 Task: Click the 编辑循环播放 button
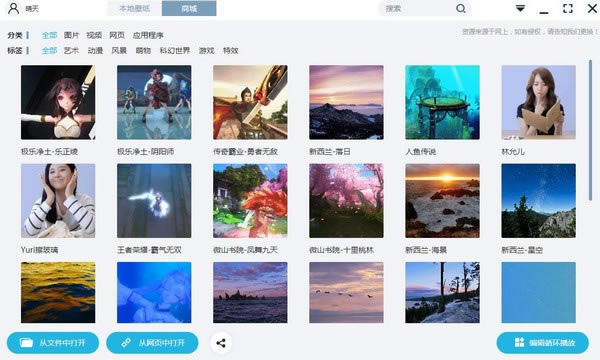[543, 343]
